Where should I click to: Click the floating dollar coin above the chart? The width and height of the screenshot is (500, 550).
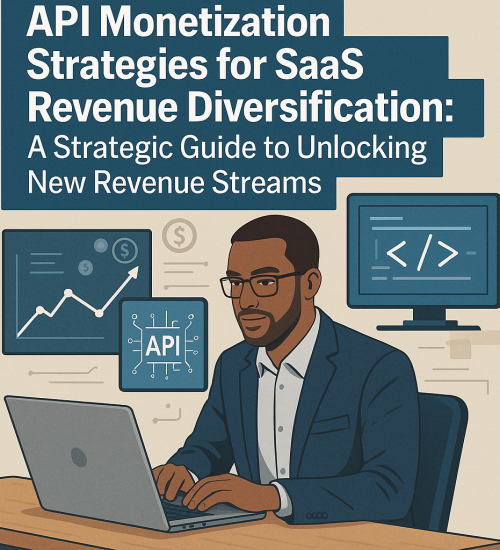pyautogui.click(x=179, y=235)
